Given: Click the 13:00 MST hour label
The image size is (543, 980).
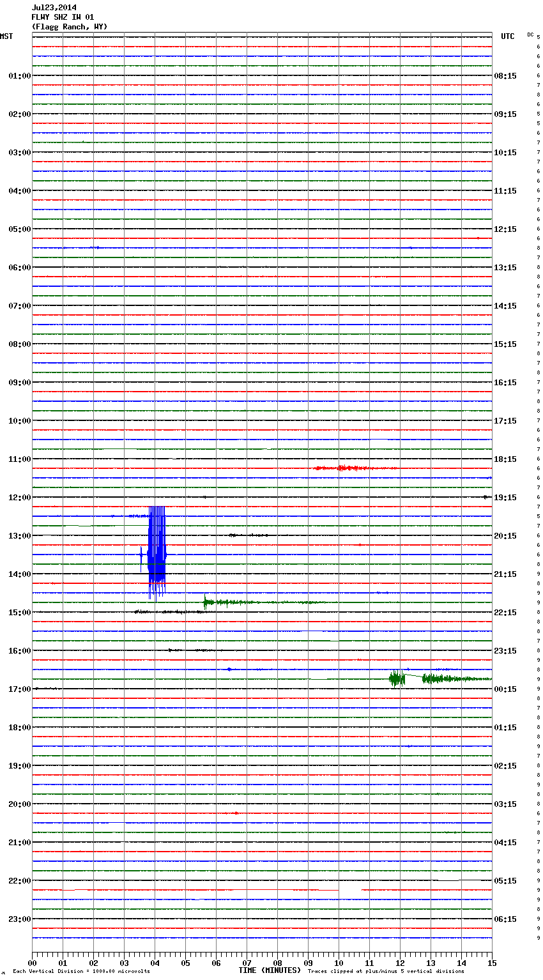Looking at the screenshot, I should 20,536.
